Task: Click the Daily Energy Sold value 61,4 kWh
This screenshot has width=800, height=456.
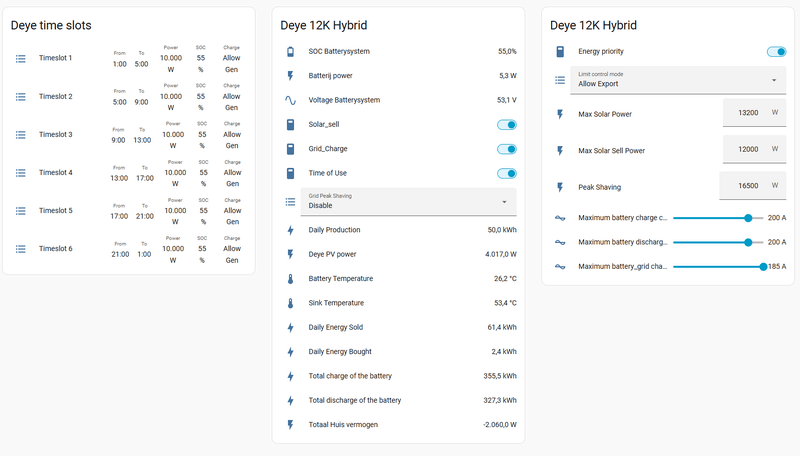Action: pyautogui.click(x=502, y=327)
